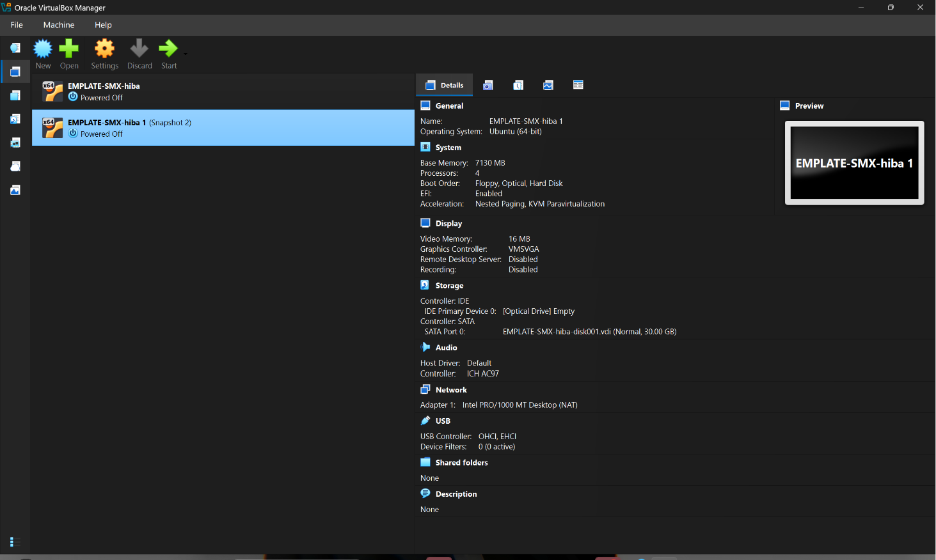Click the Network section header
This screenshot has width=936, height=560.
[451, 390]
